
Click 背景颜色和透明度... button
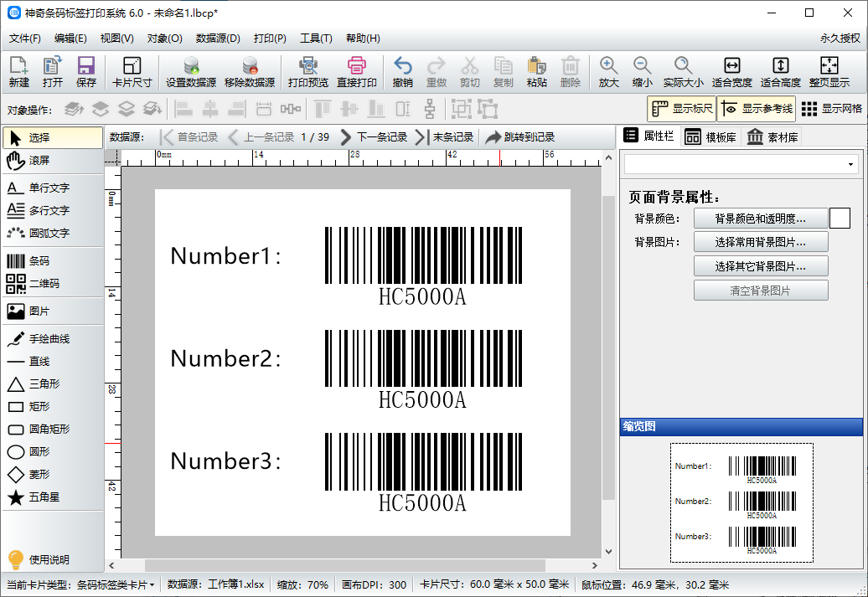[761, 219]
